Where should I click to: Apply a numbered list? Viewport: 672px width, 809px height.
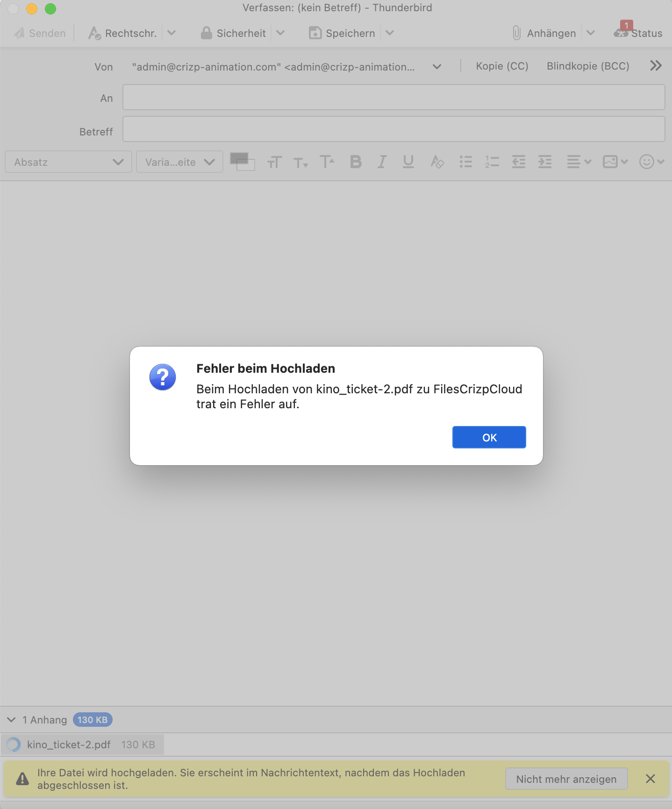tap(492, 162)
